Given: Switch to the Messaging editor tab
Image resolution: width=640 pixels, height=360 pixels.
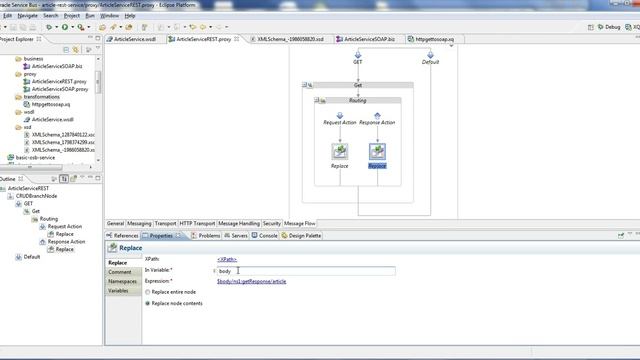Looking at the screenshot, I should [x=139, y=224].
